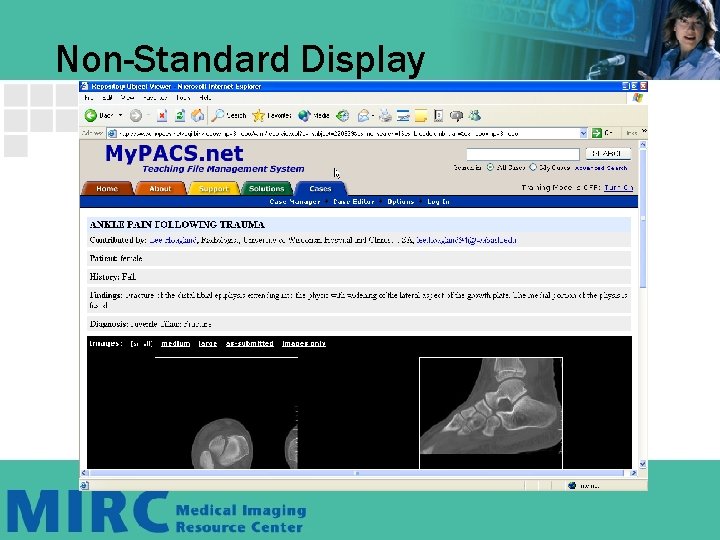Click Log In in blue submenu
Image resolution: width=720 pixels, height=540 pixels.
click(438, 202)
